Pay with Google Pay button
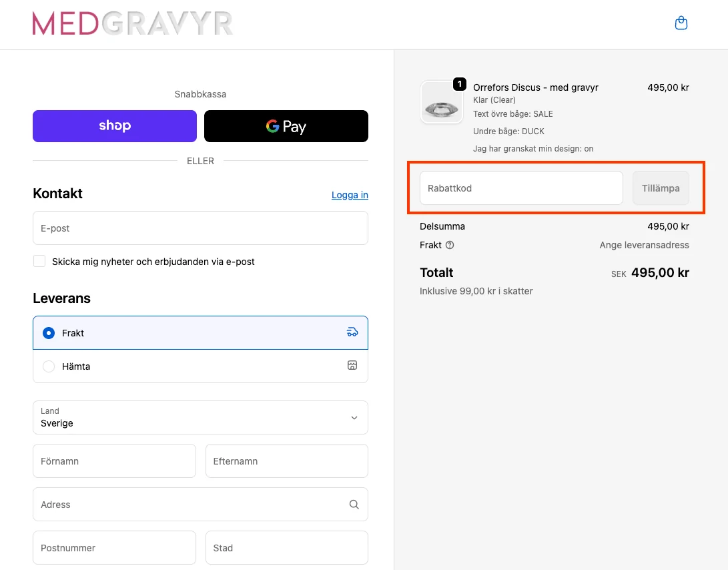This screenshot has height=570, width=728. pyautogui.click(x=286, y=126)
